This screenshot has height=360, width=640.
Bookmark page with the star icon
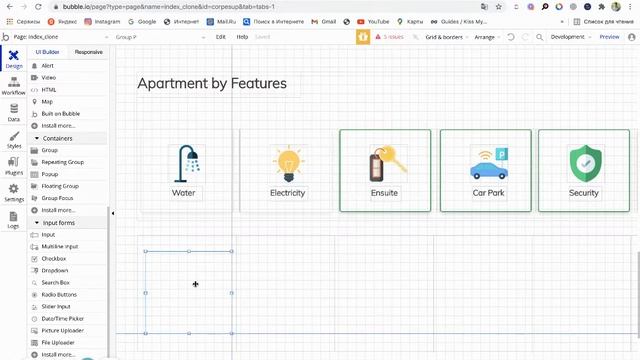(499, 7)
